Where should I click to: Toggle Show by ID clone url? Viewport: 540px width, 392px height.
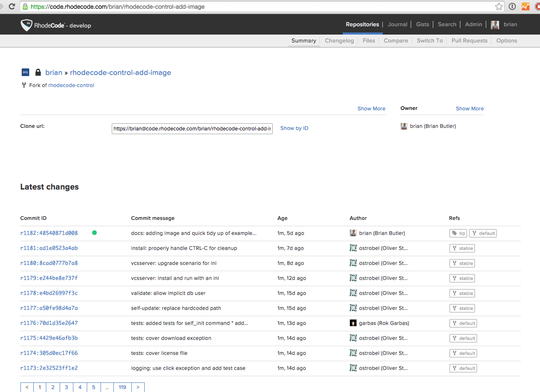(294, 128)
